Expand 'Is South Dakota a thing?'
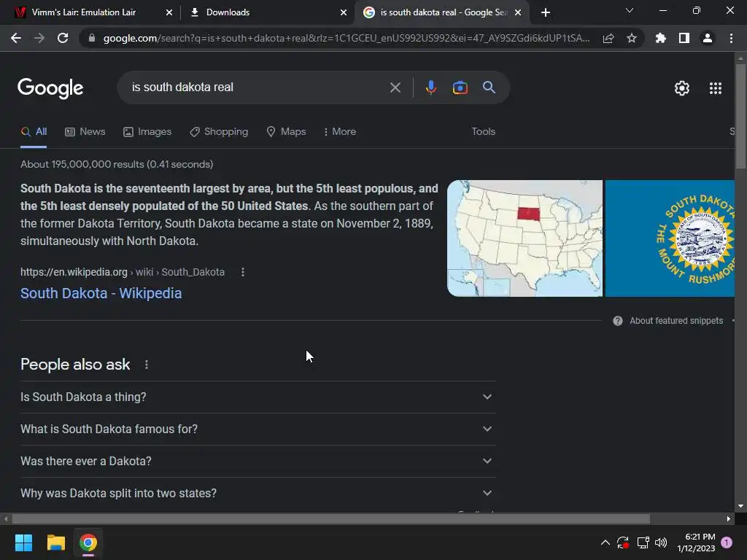The width and height of the screenshot is (747, 560). click(x=258, y=397)
